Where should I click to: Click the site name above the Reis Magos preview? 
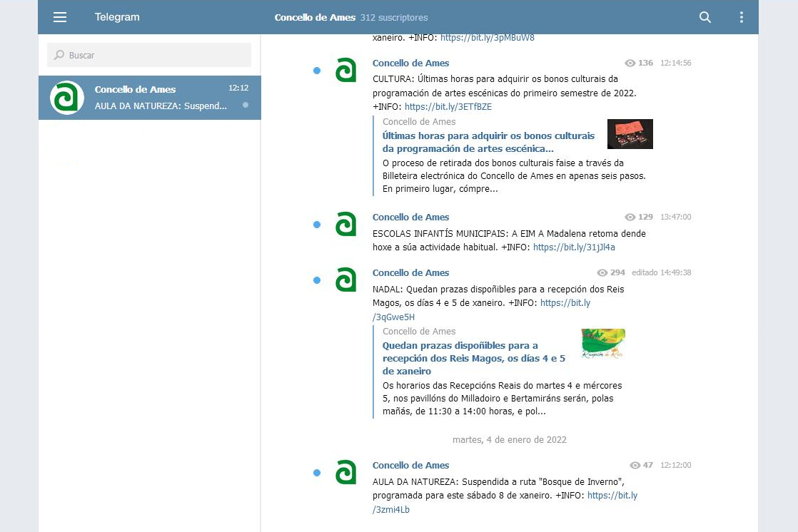click(419, 332)
